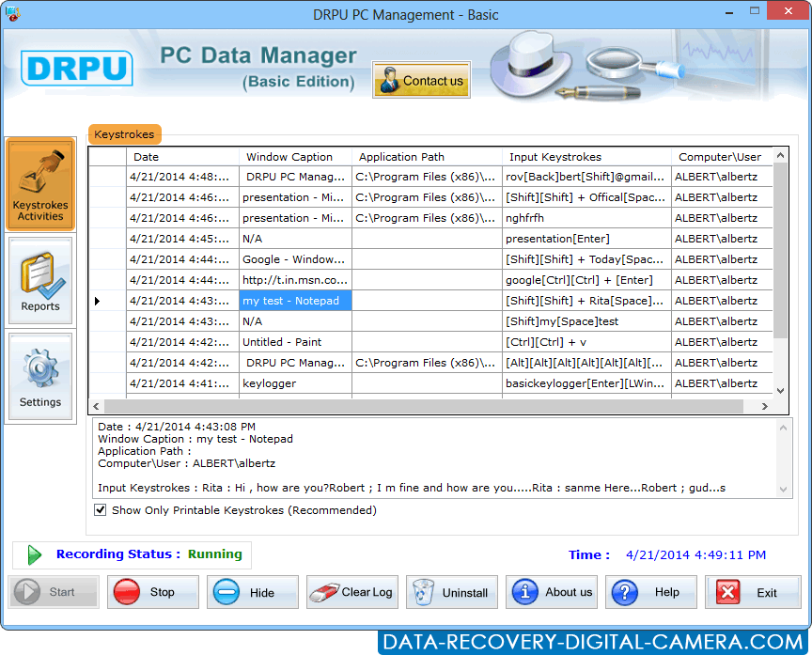Select the 4/21/2014 4:48 date cell
This screenshot has width=812, height=655.
(x=183, y=177)
